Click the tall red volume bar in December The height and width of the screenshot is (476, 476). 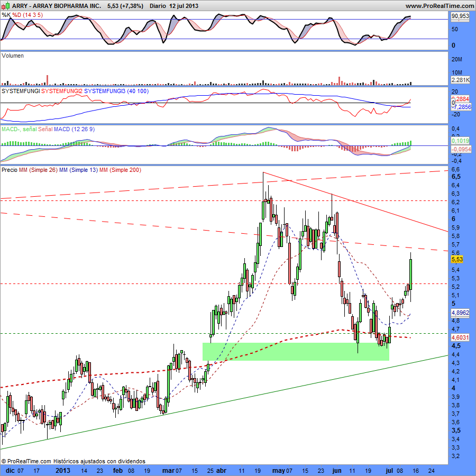(x=47, y=80)
